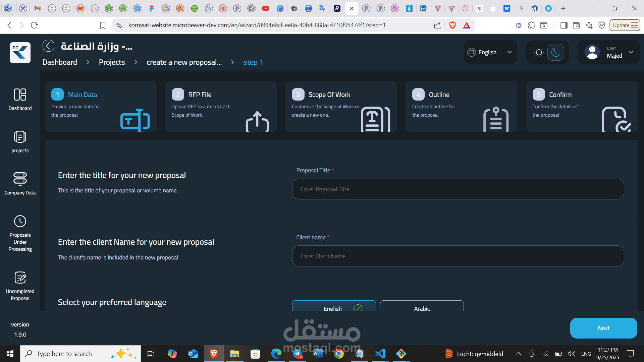This screenshot has width=644, height=362.
Task: Expand the English language dropdown
Action: tap(490, 52)
